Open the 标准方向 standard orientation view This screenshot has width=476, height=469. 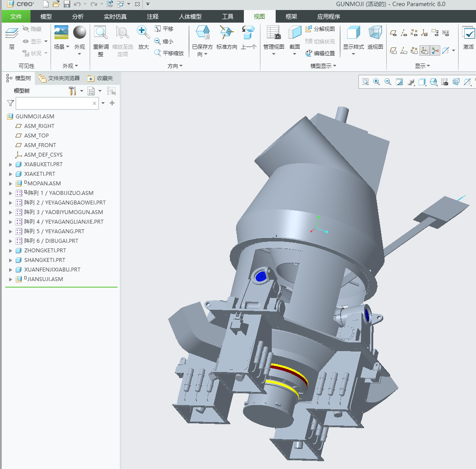[x=226, y=33]
